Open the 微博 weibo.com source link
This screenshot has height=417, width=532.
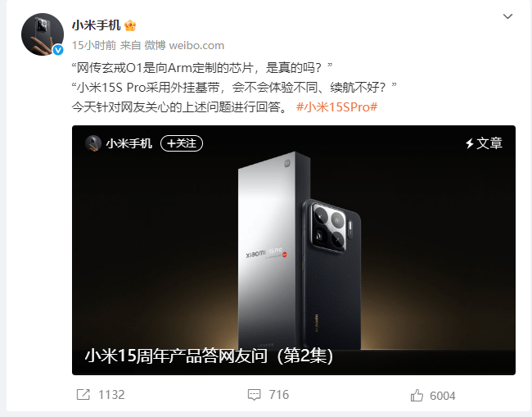click(x=184, y=45)
